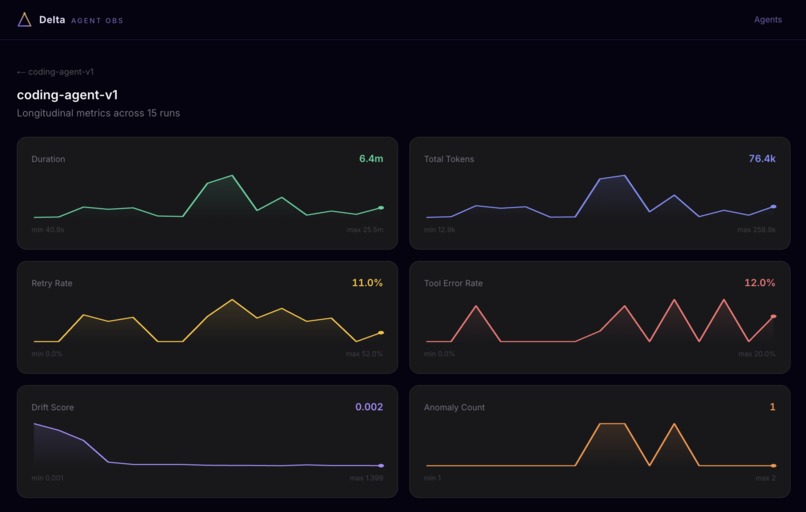
Task: Click the Anomaly Count max 2 label
Action: pyautogui.click(x=765, y=478)
